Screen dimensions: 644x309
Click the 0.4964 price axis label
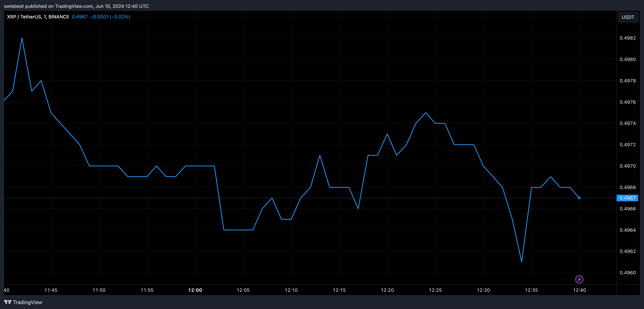[x=628, y=230]
